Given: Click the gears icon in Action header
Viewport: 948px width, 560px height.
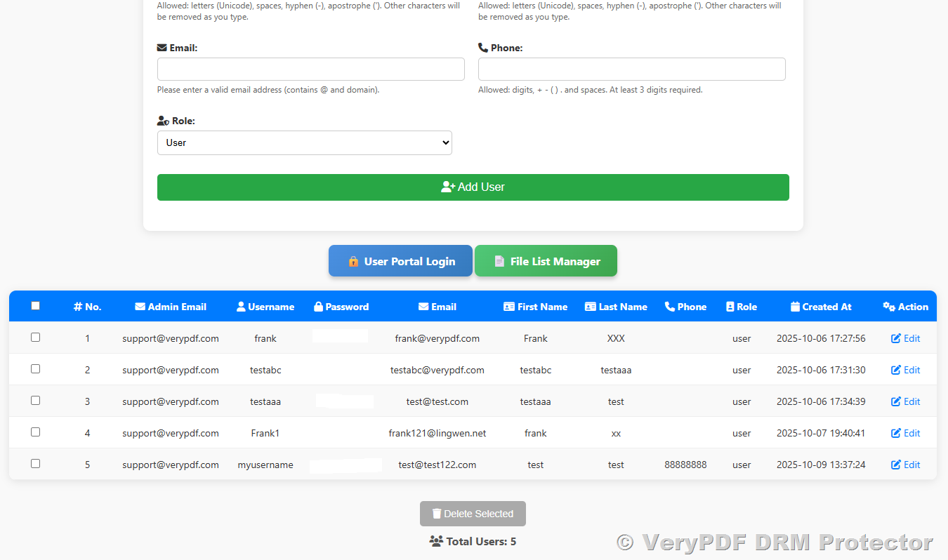Looking at the screenshot, I should (888, 307).
